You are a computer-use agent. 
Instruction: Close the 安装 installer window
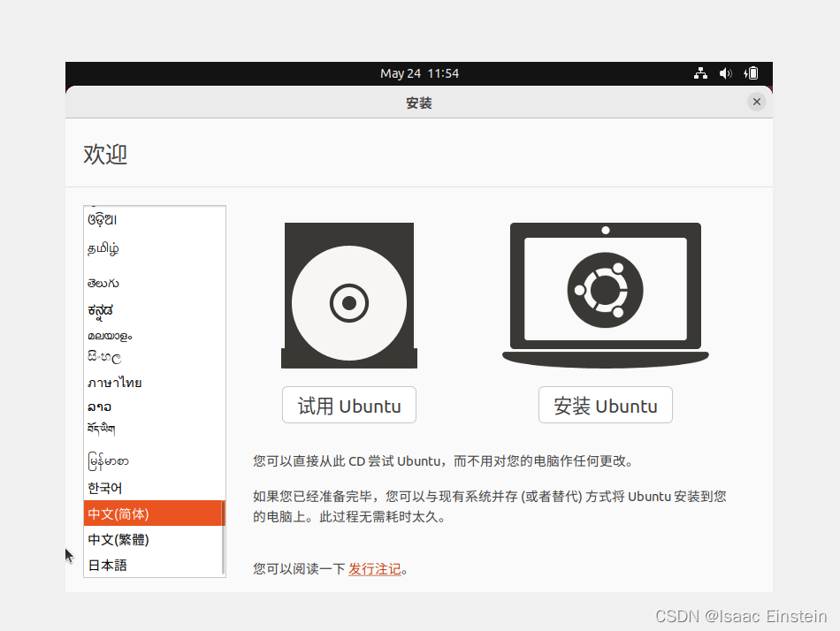756,102
